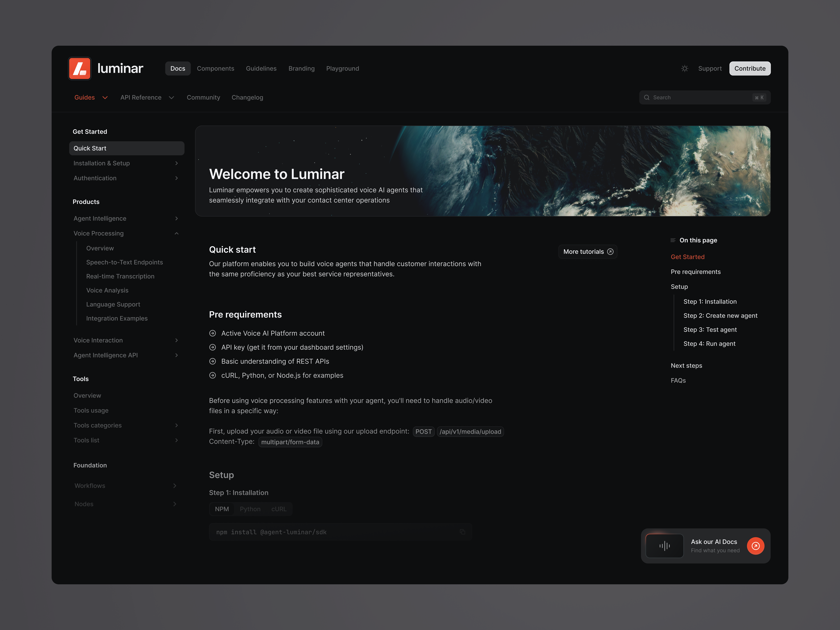840x630 pixels.
Task: Open the API Reference dropdown
Action: coord(147,98)
